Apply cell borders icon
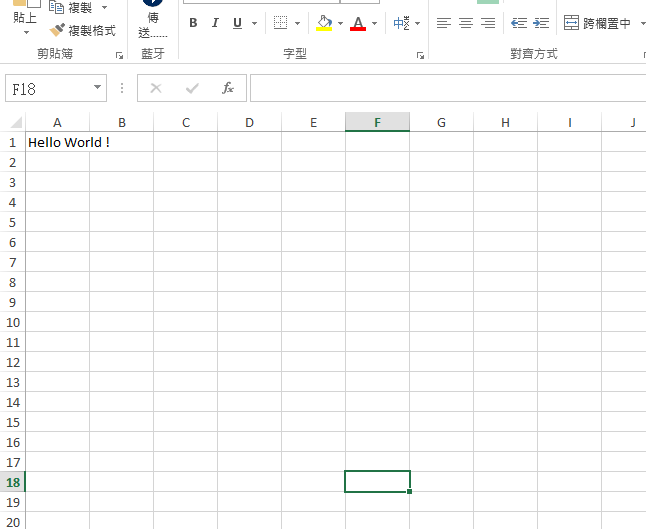This screenshot has width=646, height=529. pos(281,23)
